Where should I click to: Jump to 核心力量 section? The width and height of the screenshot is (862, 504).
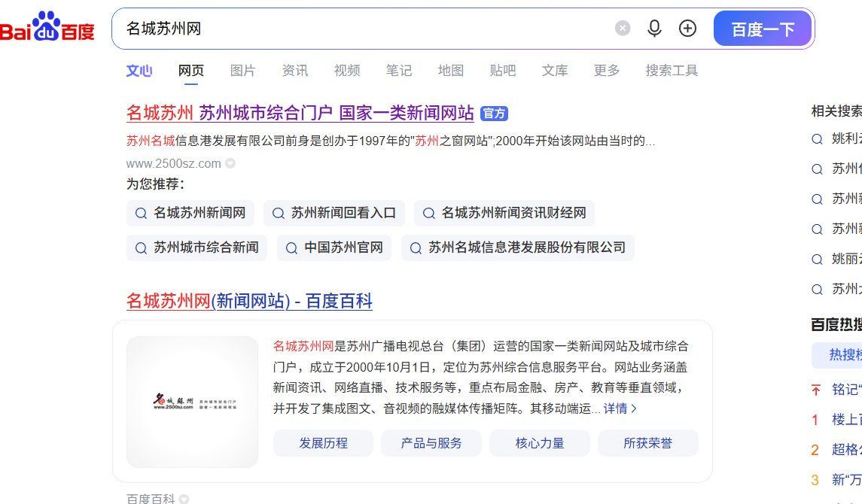pyautogui.click(x=540, y=443)
